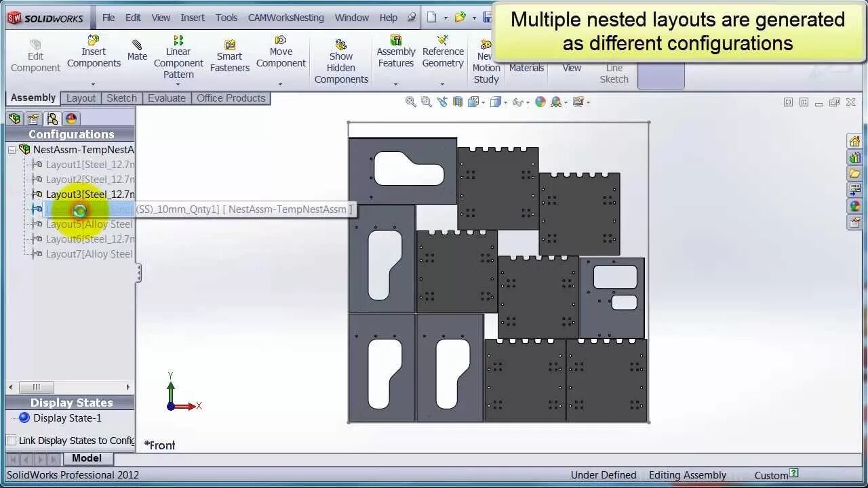Switch to the Evaluate tab
Image resolution: width=868 pixels, height=488 pixels.
[x=167, y=98]
